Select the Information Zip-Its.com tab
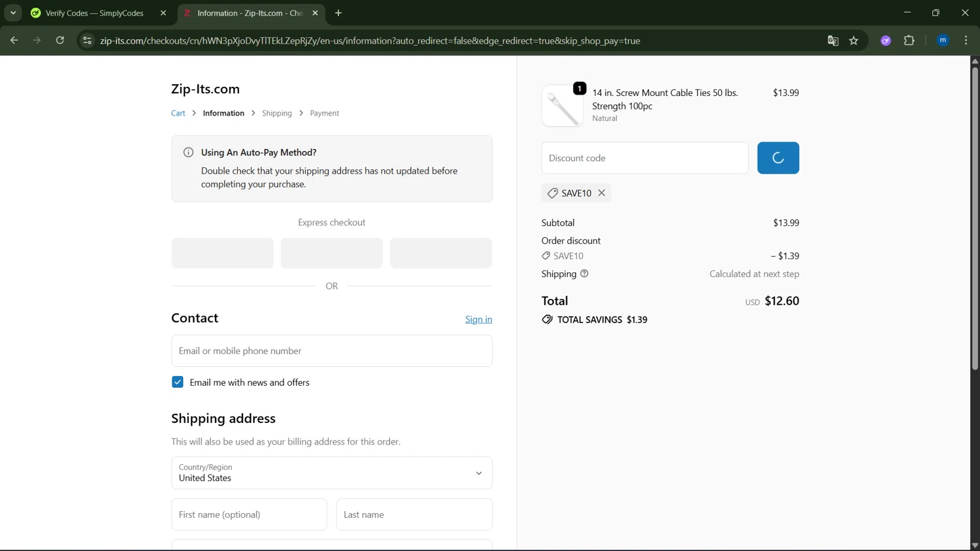Viewport: 980px width, 551px height. point(252,13)
